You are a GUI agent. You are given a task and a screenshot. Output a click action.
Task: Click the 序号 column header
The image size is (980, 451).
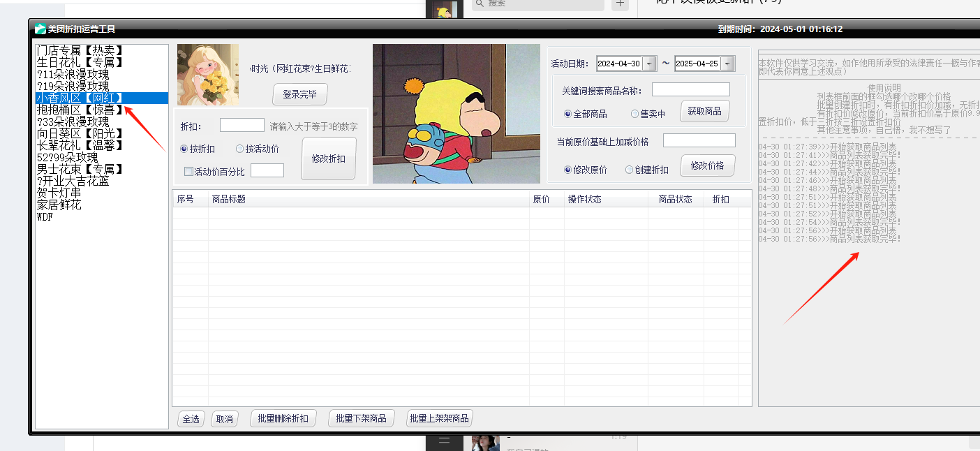pos(191,199)
